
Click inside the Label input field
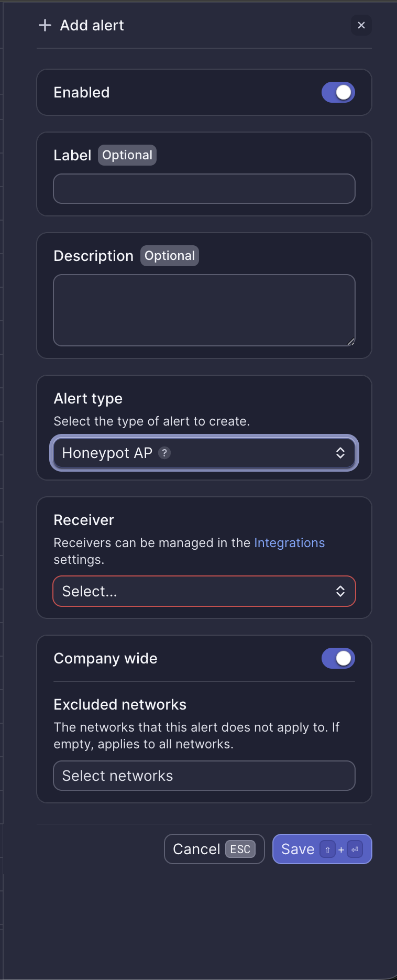point(204,188)
